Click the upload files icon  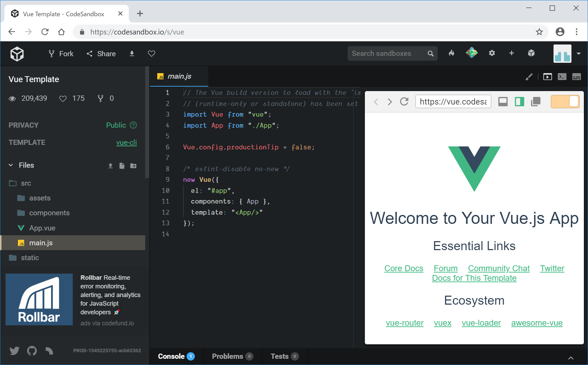[110, 166]
